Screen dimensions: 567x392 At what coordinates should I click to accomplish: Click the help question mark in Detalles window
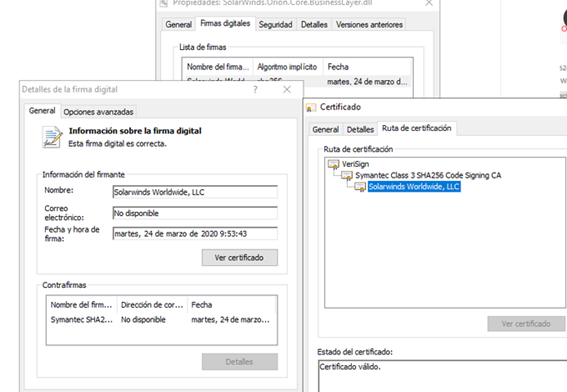pyautogui.click(x=255, y=89)
